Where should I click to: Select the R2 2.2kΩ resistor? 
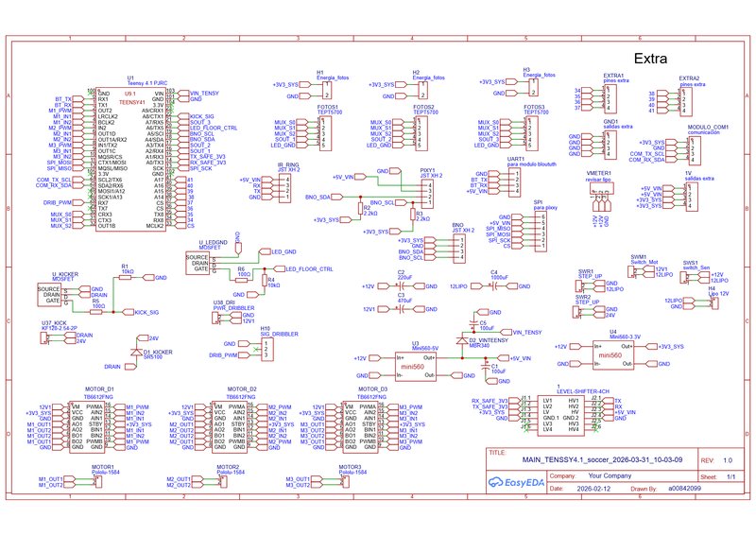(x=361, y=208)
